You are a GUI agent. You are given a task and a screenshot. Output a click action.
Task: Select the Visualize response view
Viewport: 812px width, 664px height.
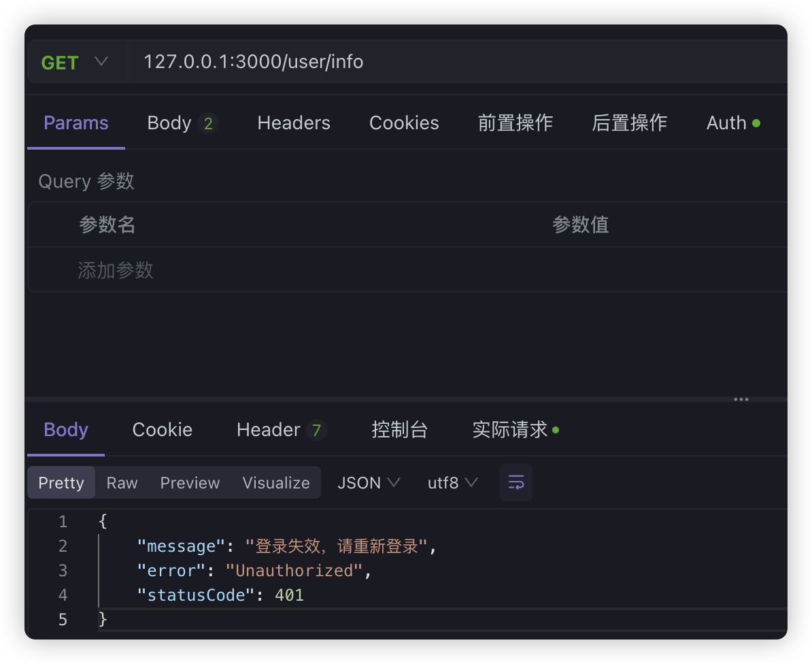(x=276, y=483)
